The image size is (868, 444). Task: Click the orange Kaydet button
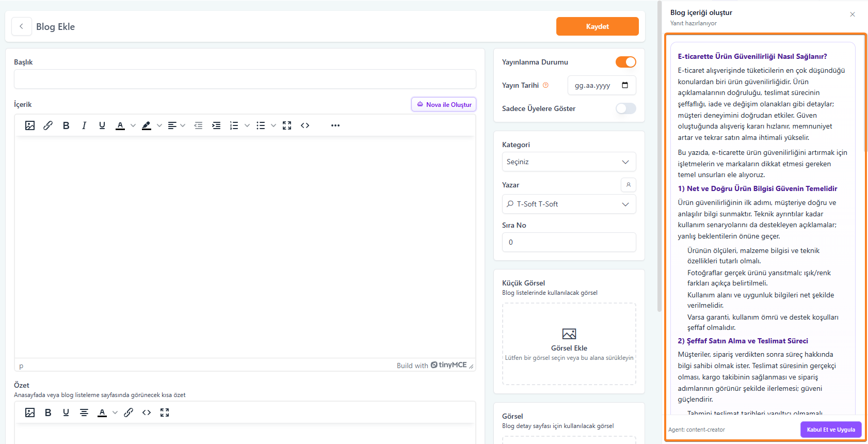click(x=598, y=26)
